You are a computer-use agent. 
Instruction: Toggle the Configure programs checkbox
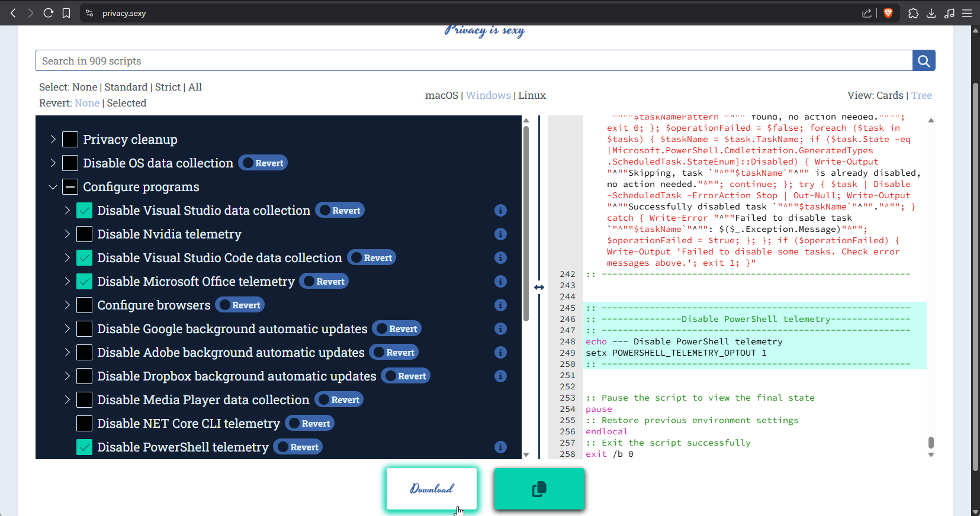[70, 187]
